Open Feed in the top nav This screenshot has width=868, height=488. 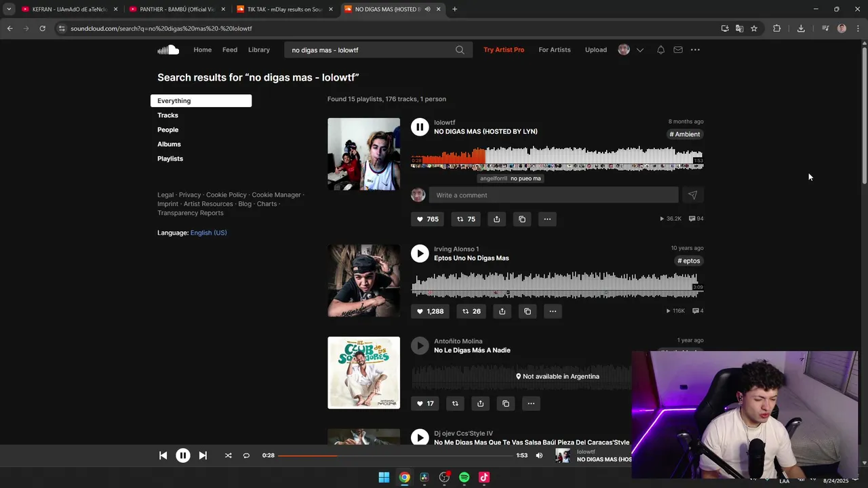pos(230,49)
